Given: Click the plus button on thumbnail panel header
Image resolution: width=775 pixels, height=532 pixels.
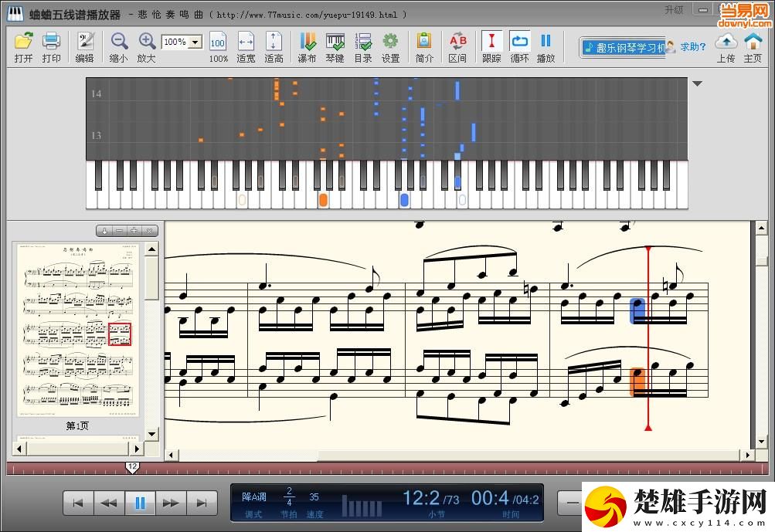Looking at the screenshot, I should point(134,231).
